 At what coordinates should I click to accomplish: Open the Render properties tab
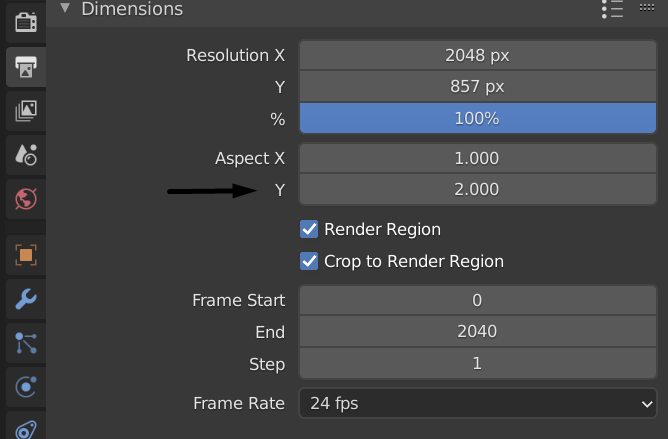coord(26,22)
